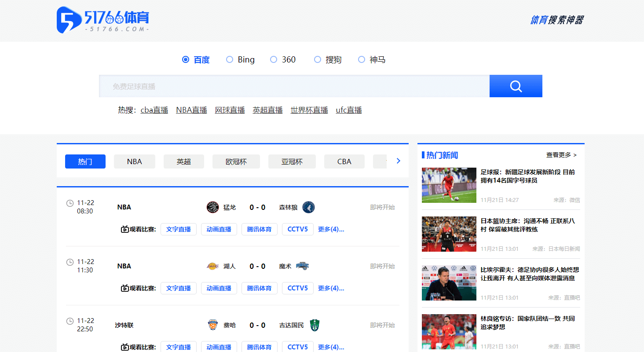This screenshot has width=644, height=352.
Task: Open the 新疆足球 news article thumbnail
Action: click(x=449, y=185)
